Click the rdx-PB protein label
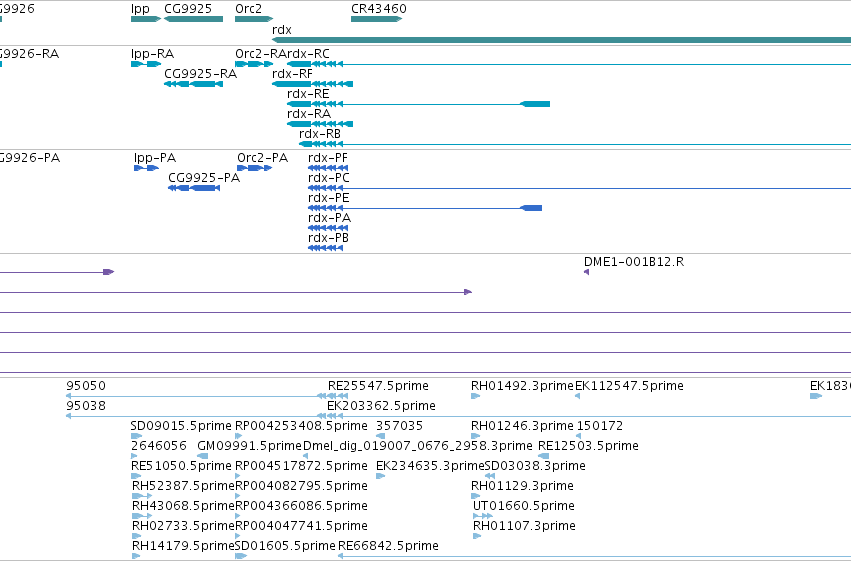 click(x=328, y=238)
